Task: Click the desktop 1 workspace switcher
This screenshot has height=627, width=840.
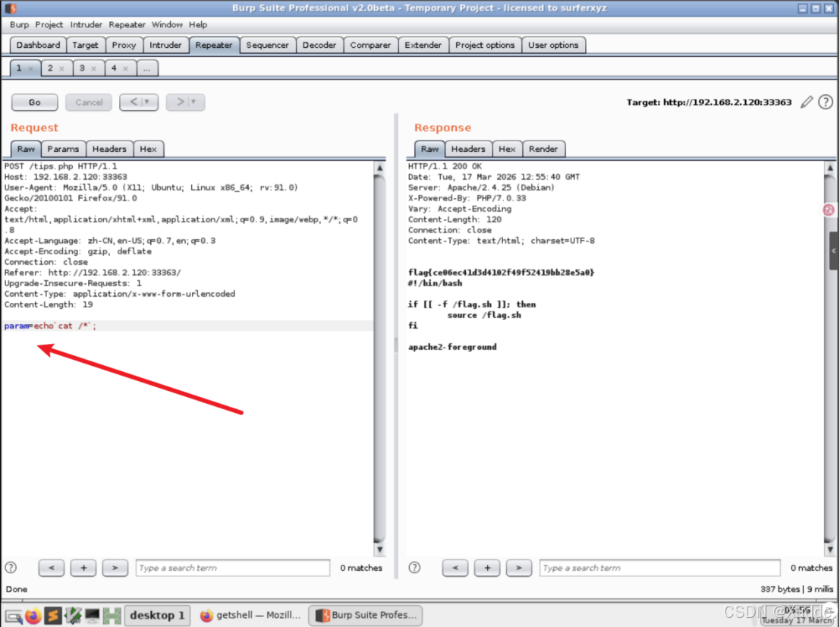Action: (x=158, y=615)
